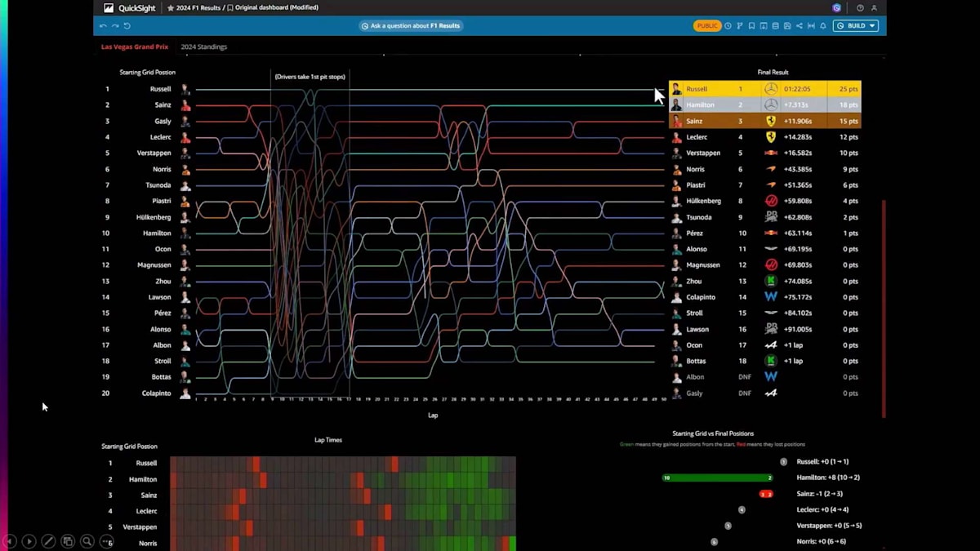Click the dataset icon
Screen dimensions: 980x551
(775, 26)
